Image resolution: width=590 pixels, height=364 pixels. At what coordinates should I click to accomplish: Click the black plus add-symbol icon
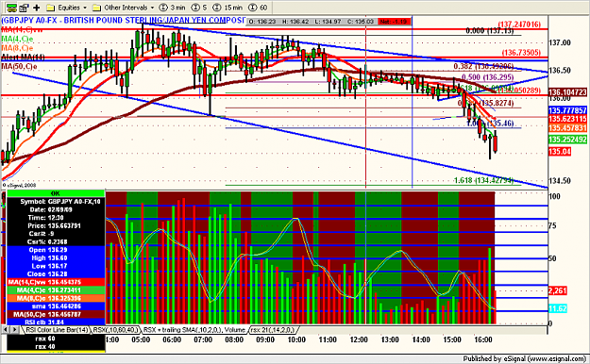coord(37,8)
